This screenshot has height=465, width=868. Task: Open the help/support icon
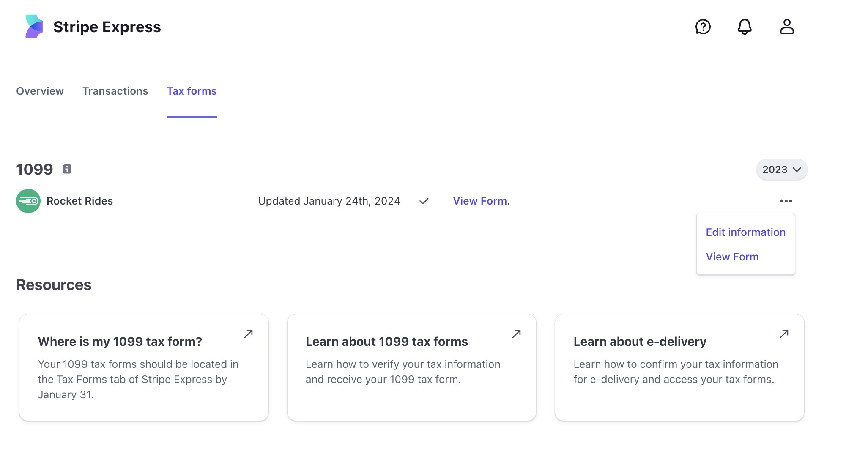point(703,26)
